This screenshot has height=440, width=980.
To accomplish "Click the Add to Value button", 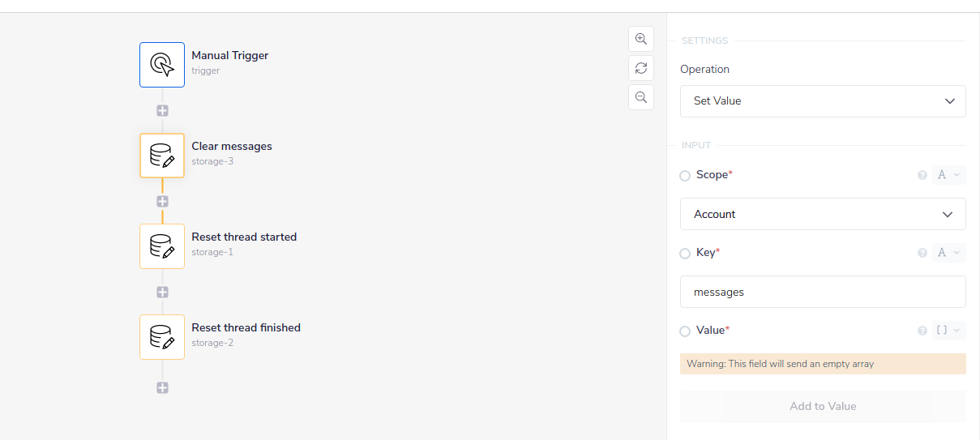I will (x=823, y=407).
